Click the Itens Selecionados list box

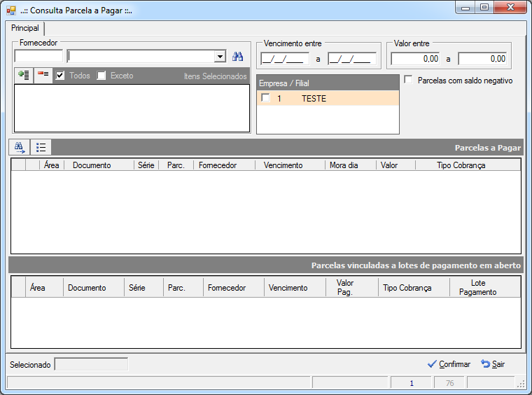coord(132,109)
